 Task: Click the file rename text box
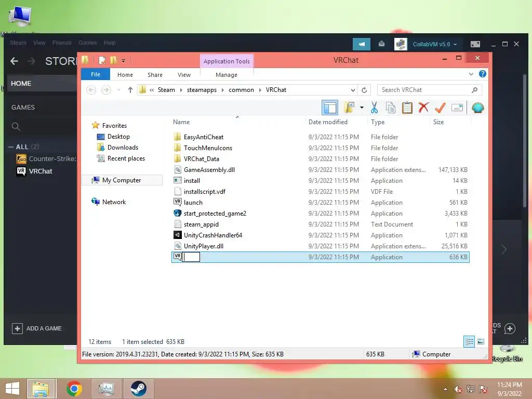(x=191, y=257)
